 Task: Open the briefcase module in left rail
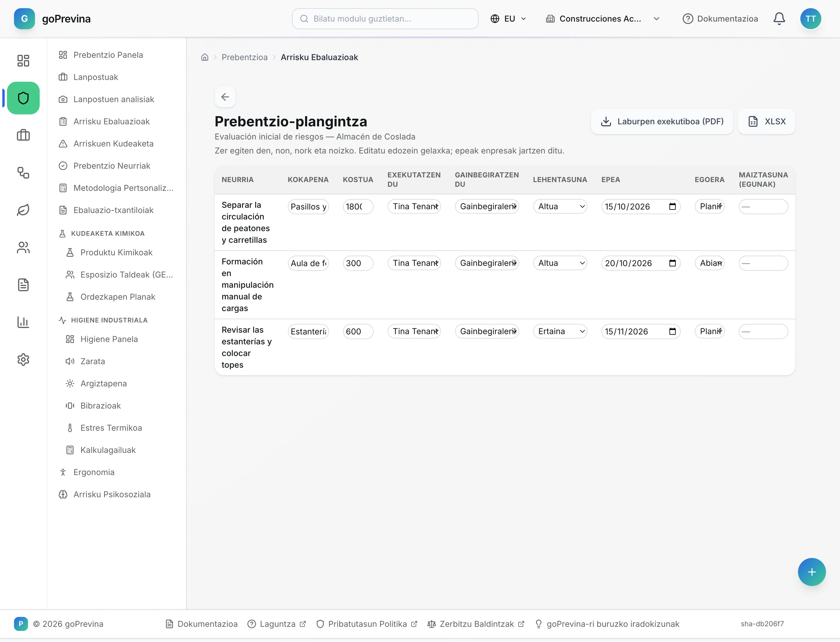click(23, 135)
